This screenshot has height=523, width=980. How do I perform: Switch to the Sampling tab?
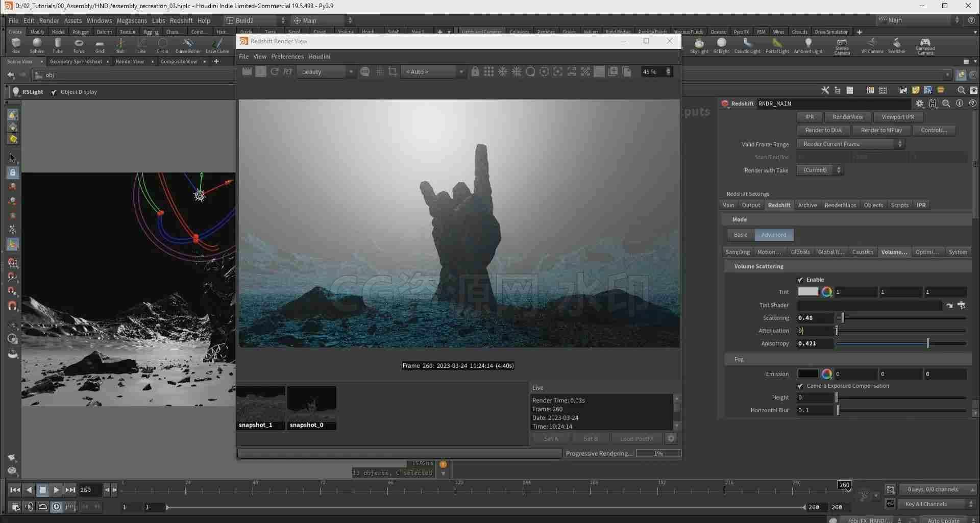click(738, 252)
